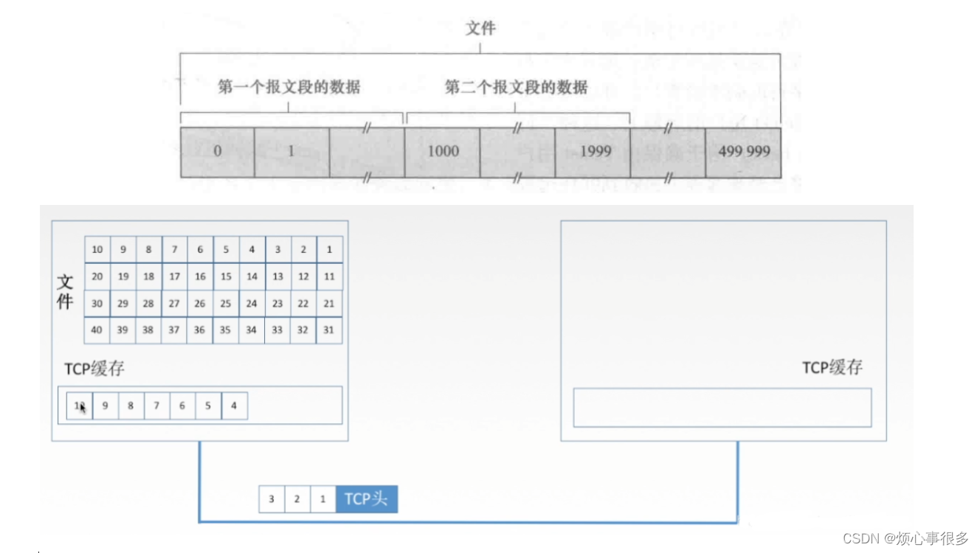Viewport: 980px width, 553px height.
Task: Click the 文件 title above the top diagram
Action: (480, 29)
